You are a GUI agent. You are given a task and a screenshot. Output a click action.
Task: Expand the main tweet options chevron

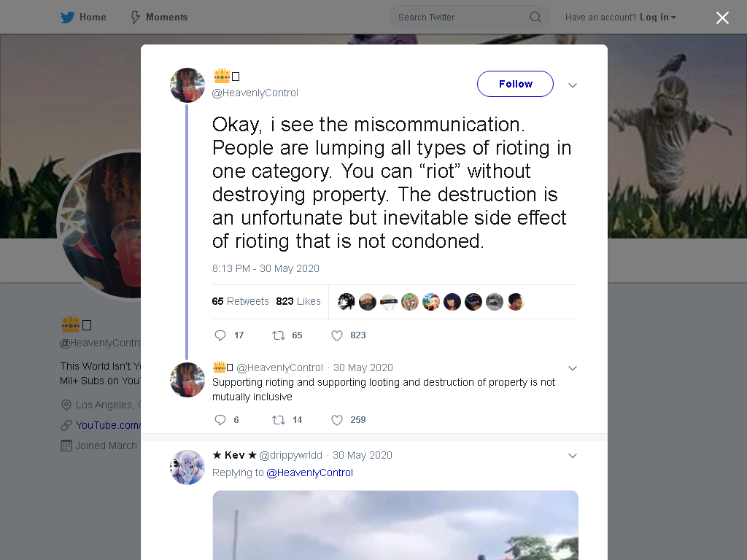[573, 85]
